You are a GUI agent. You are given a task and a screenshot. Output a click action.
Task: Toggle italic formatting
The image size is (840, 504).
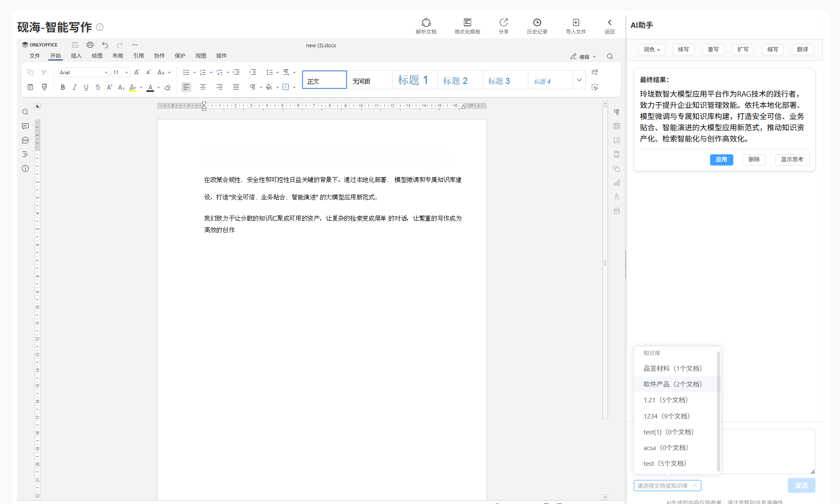pos(74,87)
